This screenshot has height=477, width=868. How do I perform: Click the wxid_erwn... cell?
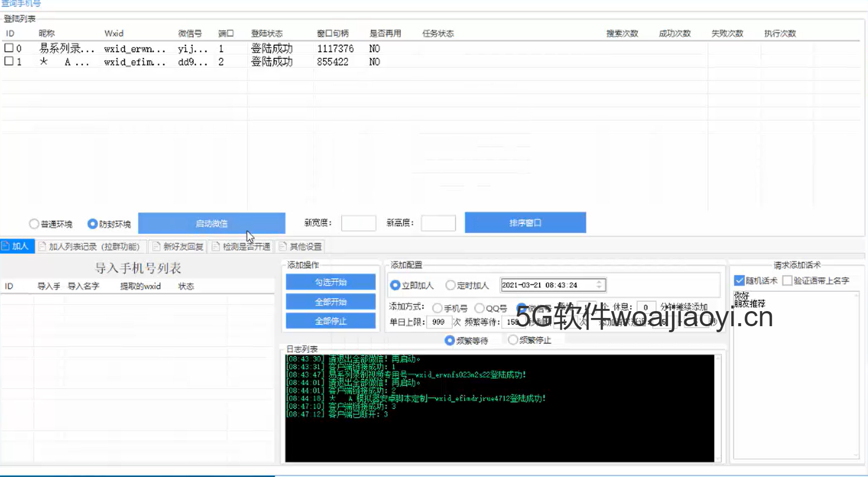click(135, 49)
